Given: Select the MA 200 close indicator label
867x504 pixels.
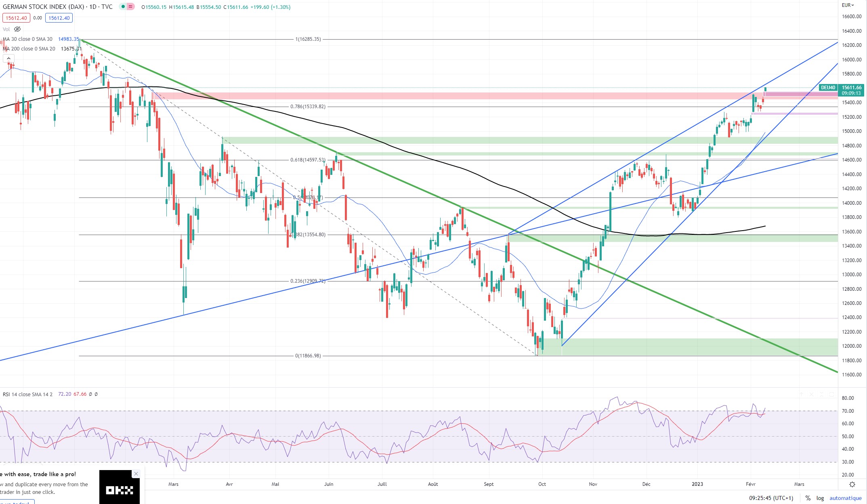Looking at the screenshot, I should click(29, 49).
